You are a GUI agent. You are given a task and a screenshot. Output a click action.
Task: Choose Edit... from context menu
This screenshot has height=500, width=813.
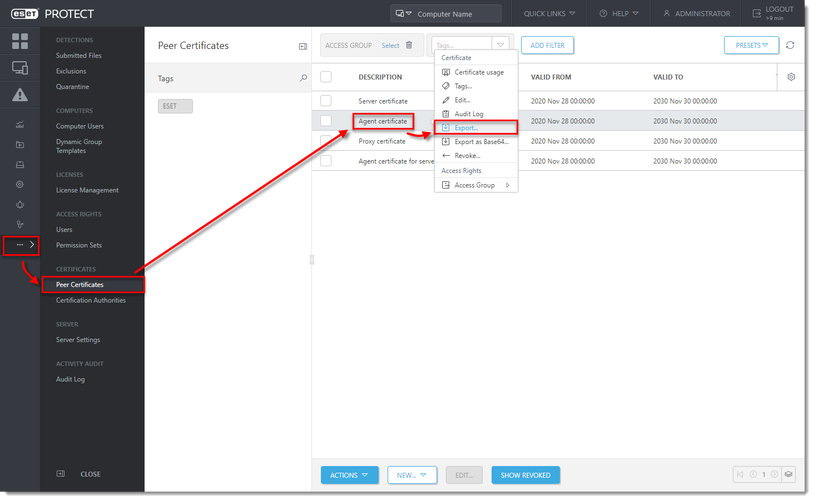475,100
